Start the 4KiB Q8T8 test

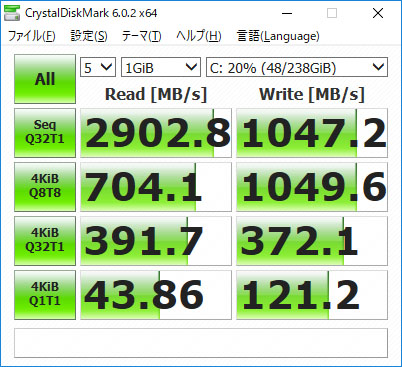coord(45,187)
